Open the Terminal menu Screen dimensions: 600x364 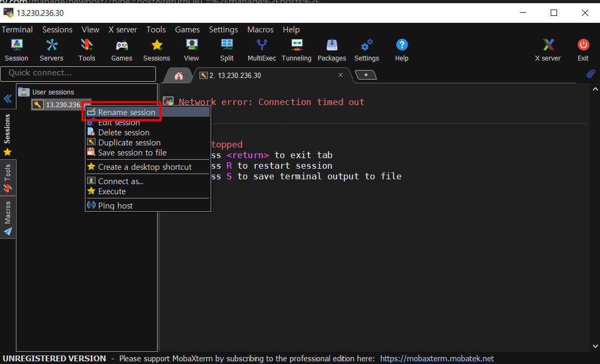click(17, 30)
